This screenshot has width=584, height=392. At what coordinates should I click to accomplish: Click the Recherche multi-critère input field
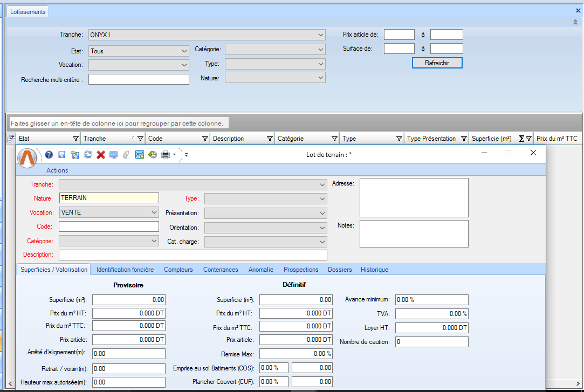tap(139, 79)
